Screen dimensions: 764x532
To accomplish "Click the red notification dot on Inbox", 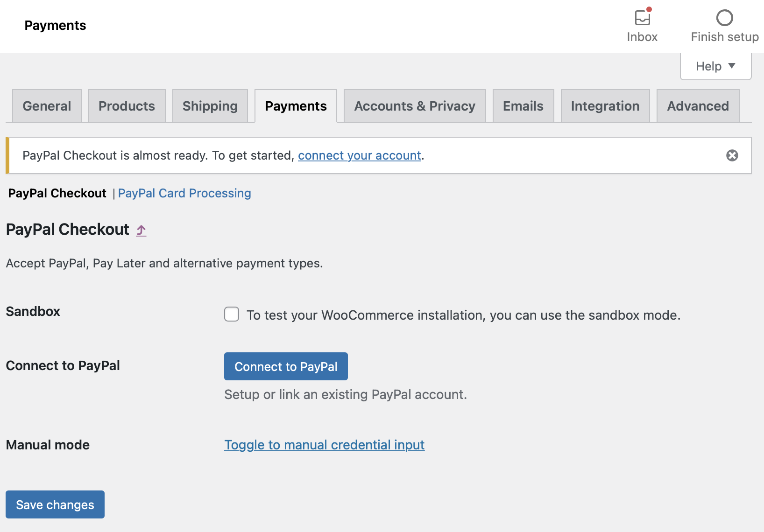I will pyautogui.click(x=650, y=9).
